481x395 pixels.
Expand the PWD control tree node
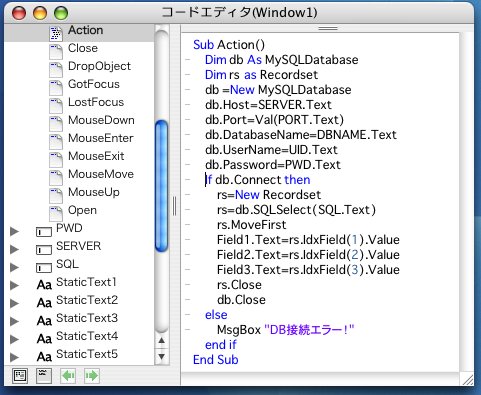tap(14, 231)
